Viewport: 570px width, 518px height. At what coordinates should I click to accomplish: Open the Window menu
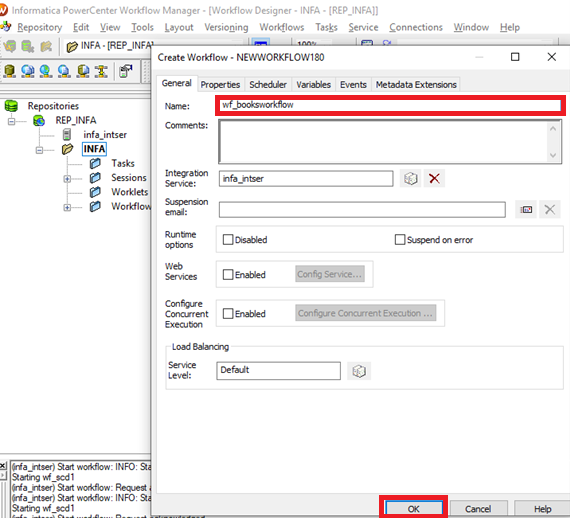[x=471, y=27]
